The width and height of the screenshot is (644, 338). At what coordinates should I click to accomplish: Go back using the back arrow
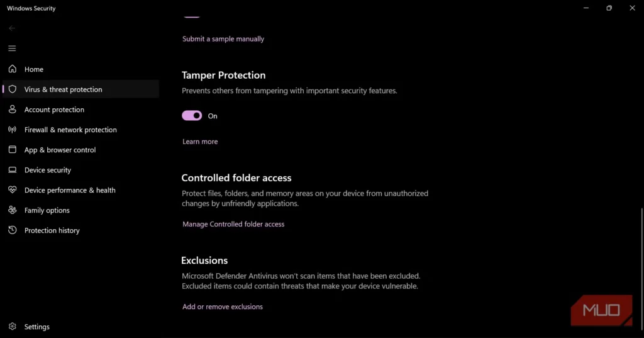12,28
